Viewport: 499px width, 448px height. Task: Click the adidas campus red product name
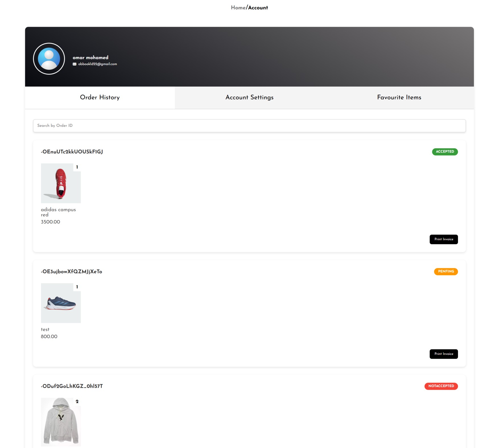coord(58,212)
